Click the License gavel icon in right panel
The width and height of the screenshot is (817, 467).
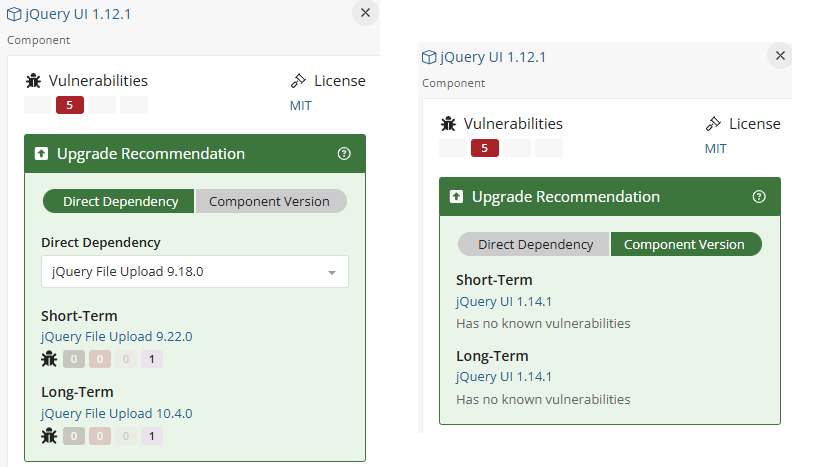click(713, 124)
